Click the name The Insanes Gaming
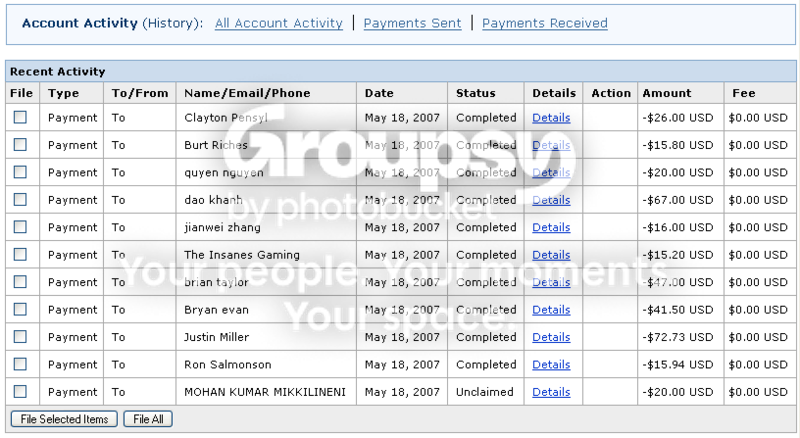 pyautogui.click(x=242, y=255)
